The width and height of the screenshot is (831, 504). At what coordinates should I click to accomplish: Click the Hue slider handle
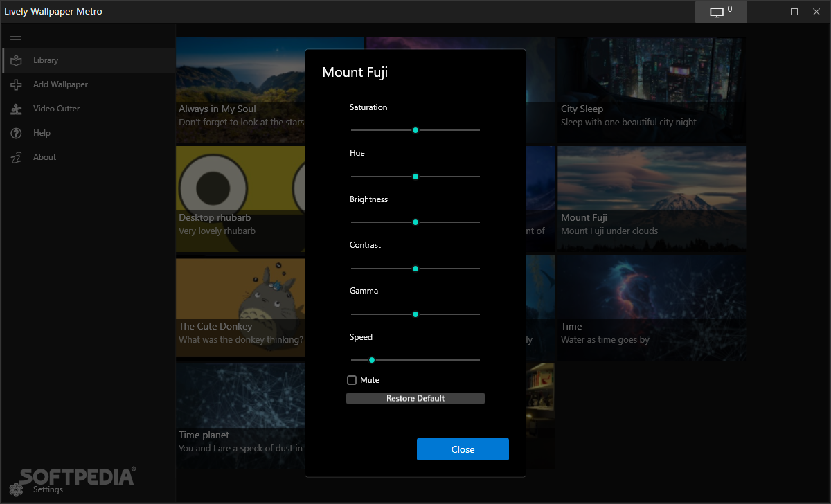pyautogui.click(x=415, y=177)
